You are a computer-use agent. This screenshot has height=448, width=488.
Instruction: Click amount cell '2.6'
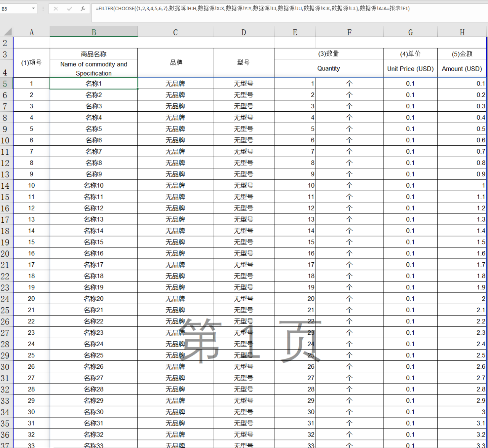click(x=462, y=366)
